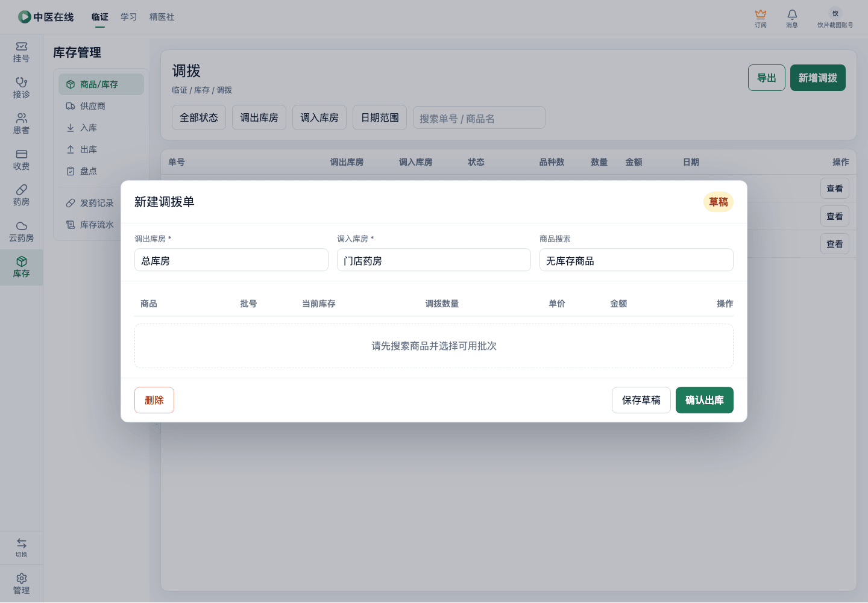Click the 商品/库存 box icon
Image resolution: width=868 pixels, height=603 pixels.
pos(71,84)
